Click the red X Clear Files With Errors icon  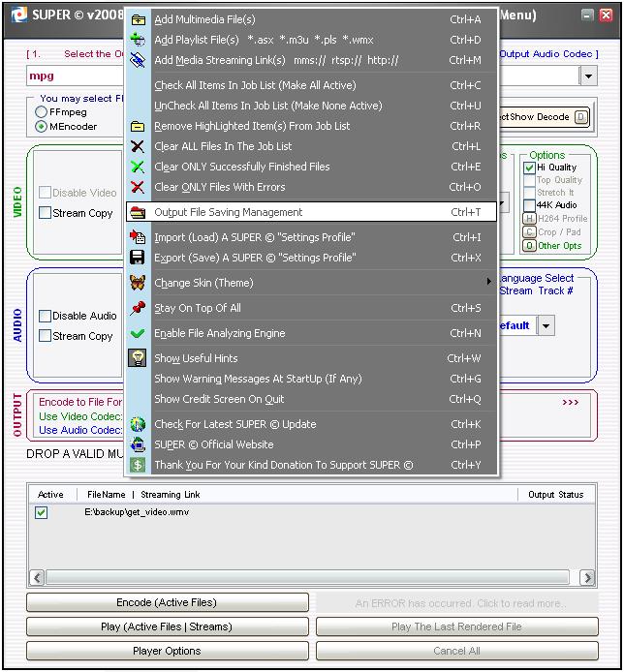(138, 187)
